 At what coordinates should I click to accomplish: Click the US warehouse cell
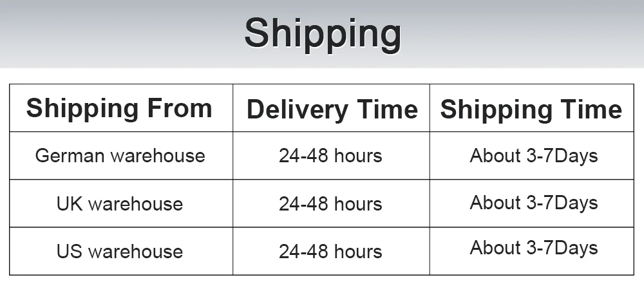tap(120, 251)
